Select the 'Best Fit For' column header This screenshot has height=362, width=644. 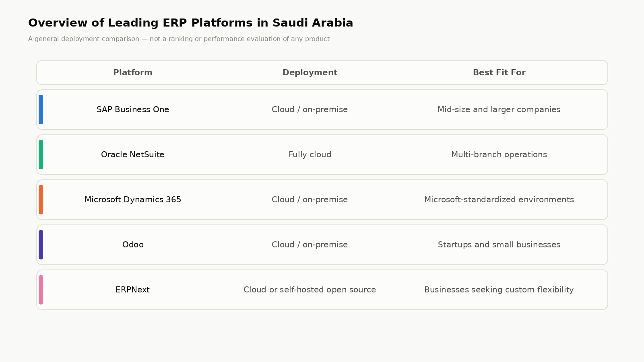click(499, 72)
